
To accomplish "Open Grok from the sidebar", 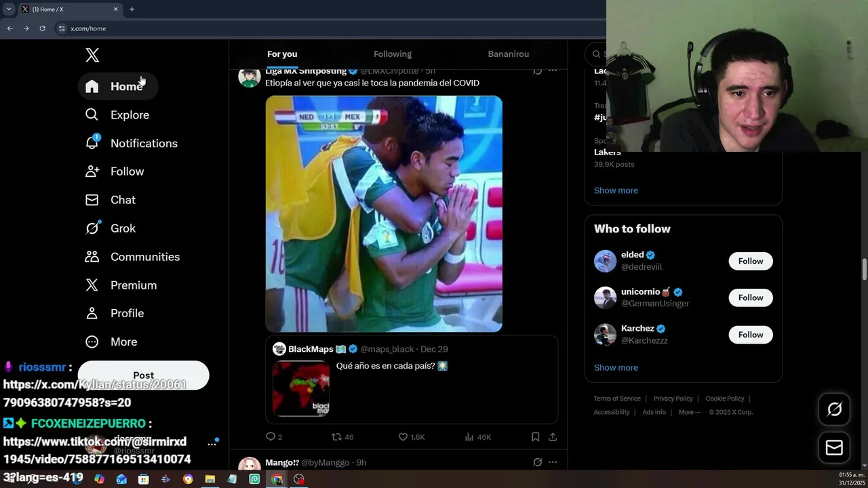I will pos(111,228).
